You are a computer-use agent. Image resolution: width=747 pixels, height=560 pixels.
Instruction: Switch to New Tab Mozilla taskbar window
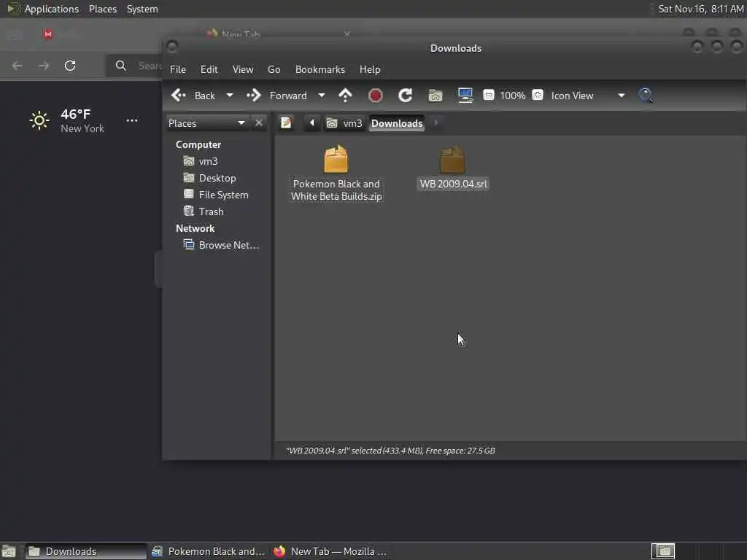click(x=330, y=551)
